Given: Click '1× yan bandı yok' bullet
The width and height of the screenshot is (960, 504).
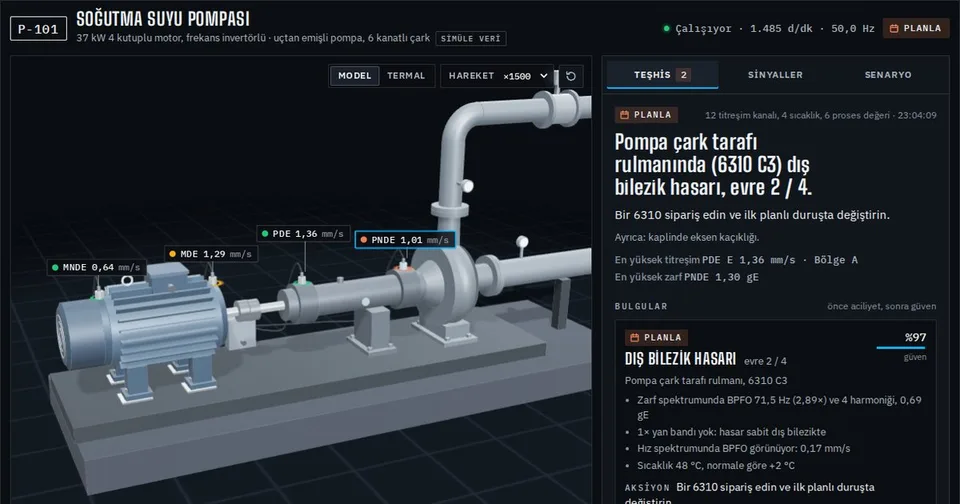Looking at the screenshot, I should point(731,432).
